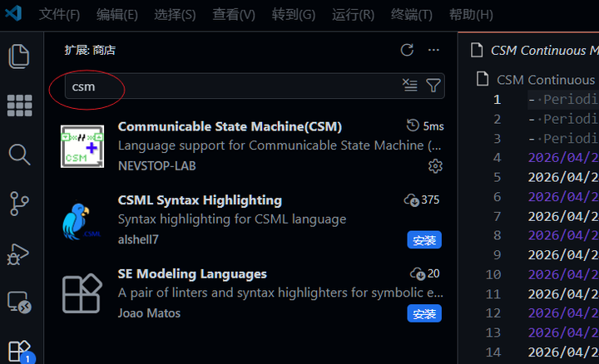Click the CSML Syntax Highlighting parrot icon
The image size is (599, 364).
(82, 221)
